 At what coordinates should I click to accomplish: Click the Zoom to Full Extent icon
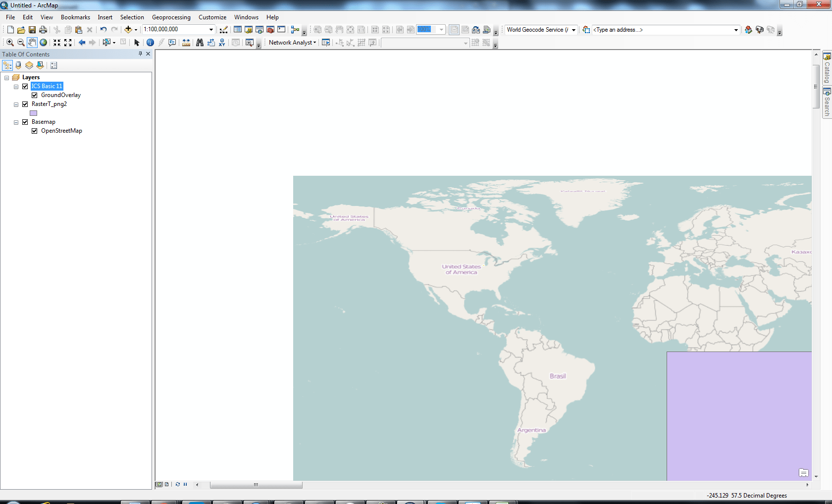click(x=44, y=42)
